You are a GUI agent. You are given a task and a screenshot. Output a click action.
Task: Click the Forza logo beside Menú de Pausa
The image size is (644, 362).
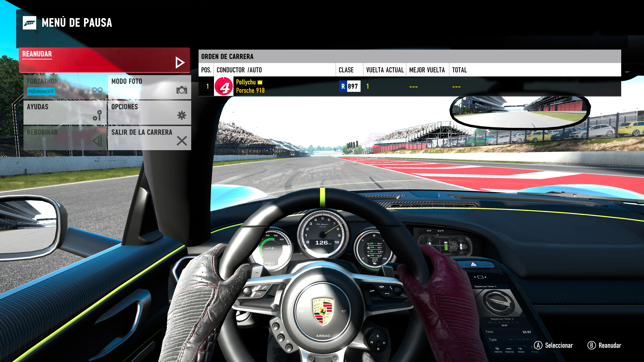(x=30, y=23)
